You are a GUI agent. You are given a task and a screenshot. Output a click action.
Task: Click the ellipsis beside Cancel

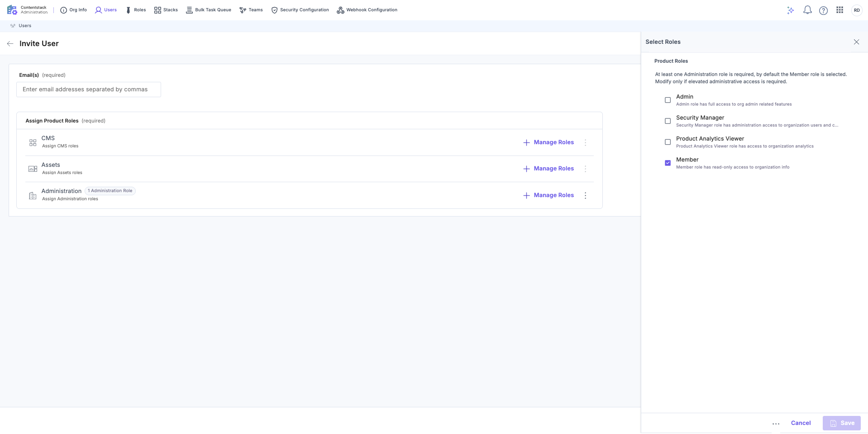point(776,424)
